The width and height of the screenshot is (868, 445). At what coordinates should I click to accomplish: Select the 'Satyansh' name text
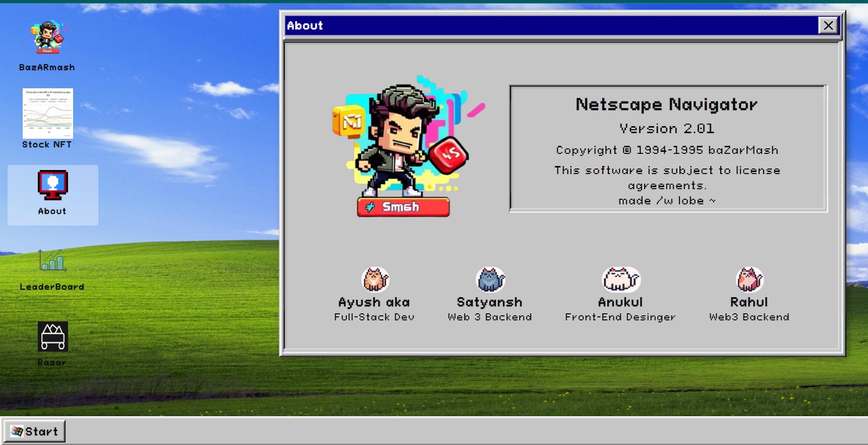(x=489, y=302)
